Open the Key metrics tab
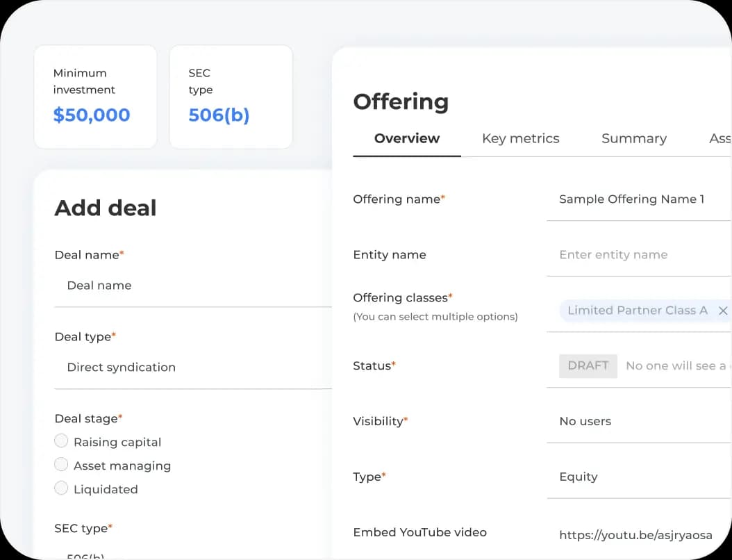 tap(520, 138)
